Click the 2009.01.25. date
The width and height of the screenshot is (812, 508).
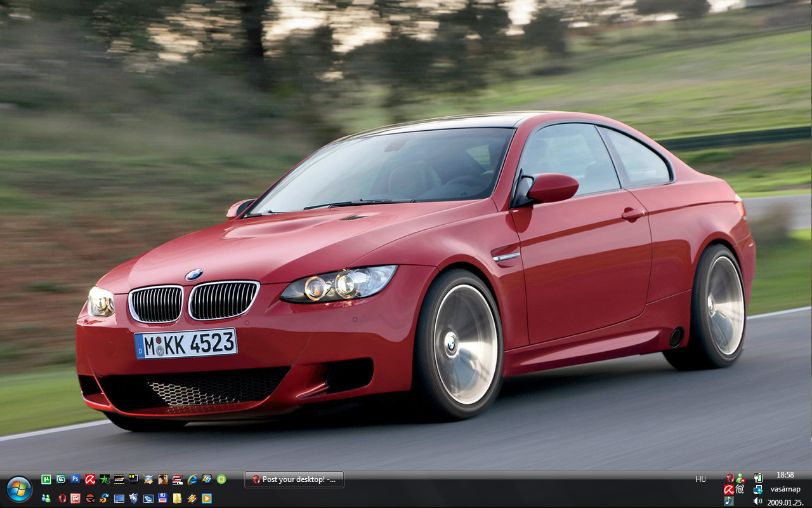tap(785, 502)
